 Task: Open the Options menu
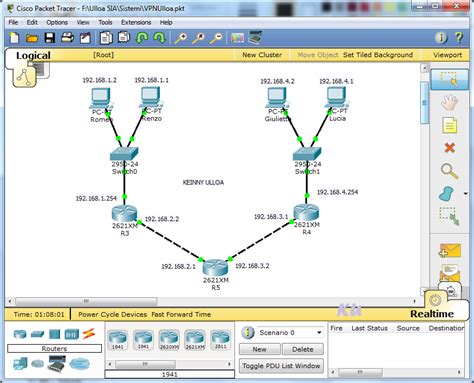57,22
